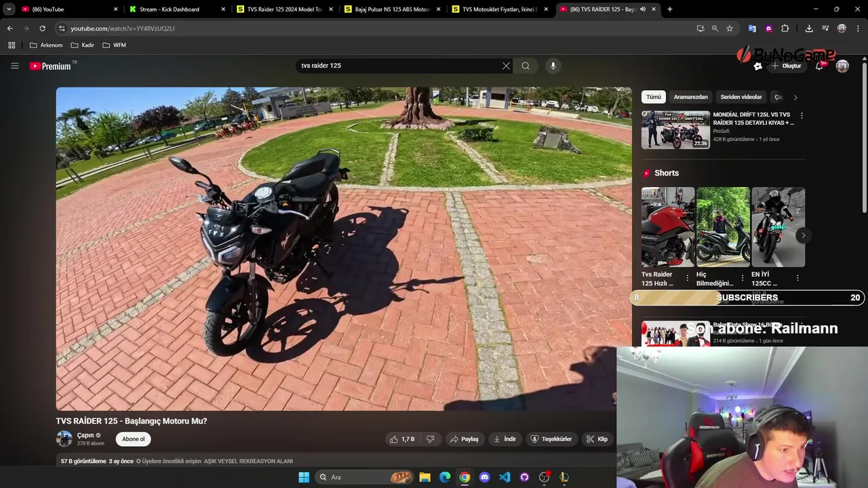The image size is (868, 488).
Task: Open options for Mondial Drift comparison video
Action: point(802,116)
